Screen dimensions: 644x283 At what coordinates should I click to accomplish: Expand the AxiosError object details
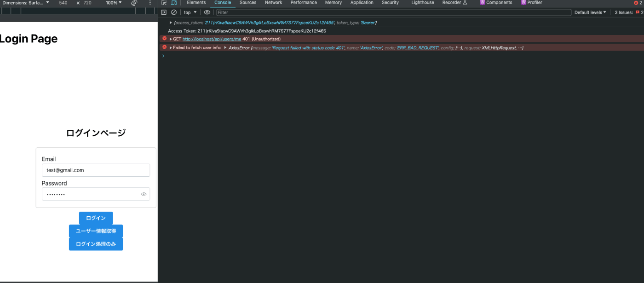tap(225, 48)
